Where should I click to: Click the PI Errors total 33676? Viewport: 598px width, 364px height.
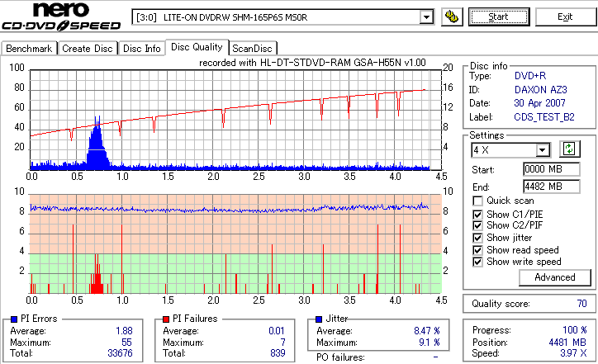pos(120,353)
